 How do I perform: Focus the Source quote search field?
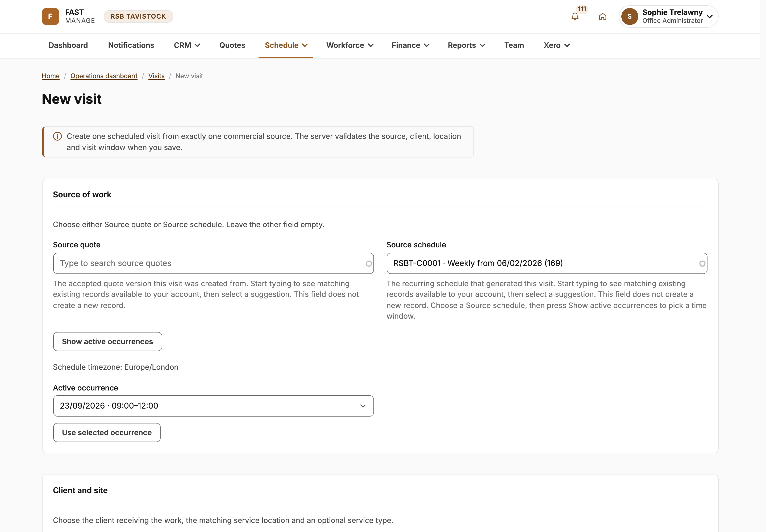pos(213,263)
